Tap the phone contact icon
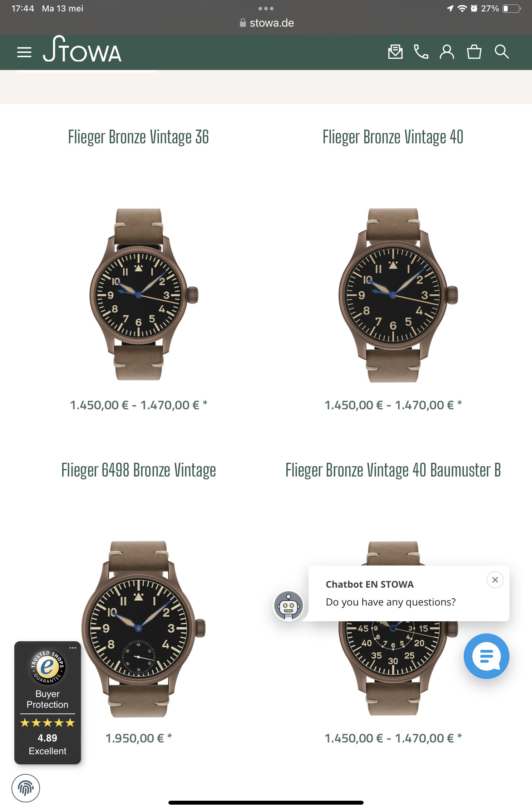The image size is (532, 810). click(421, 52)
